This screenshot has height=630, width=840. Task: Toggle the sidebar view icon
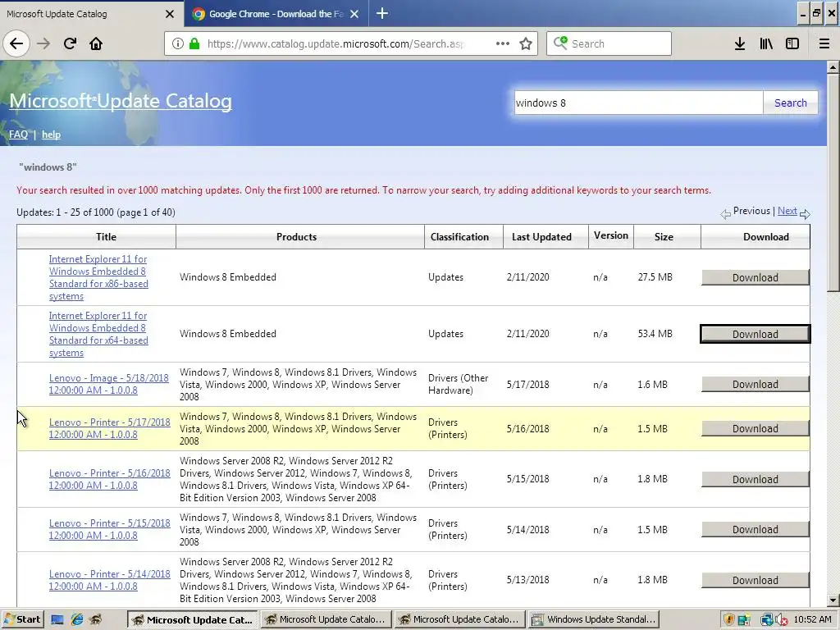tap(792, 43)
